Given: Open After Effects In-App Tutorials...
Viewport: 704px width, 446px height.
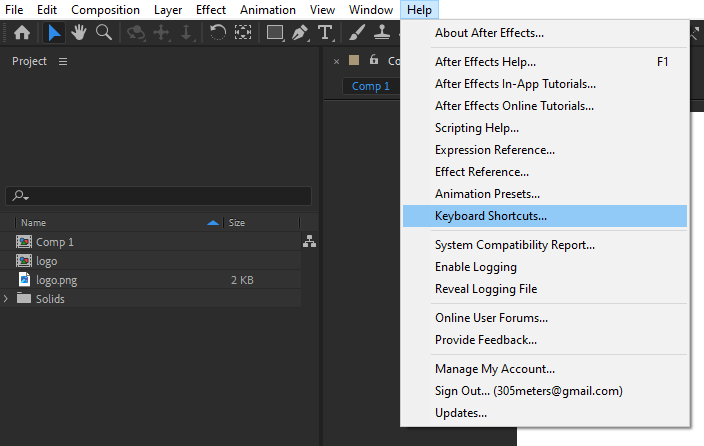Looking at the screenshot, I should (x=545, y=84).
